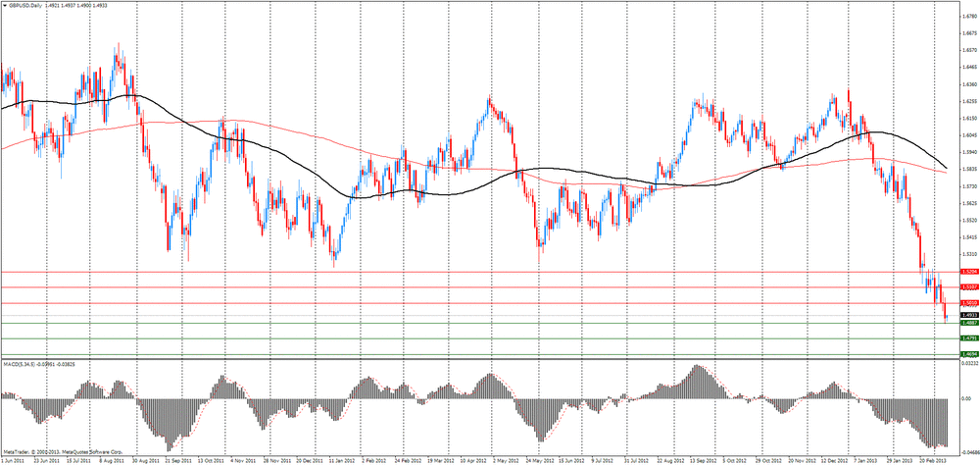Click the 1.5940 price axis label
The image size is (980, 465).
pos(970,152)
